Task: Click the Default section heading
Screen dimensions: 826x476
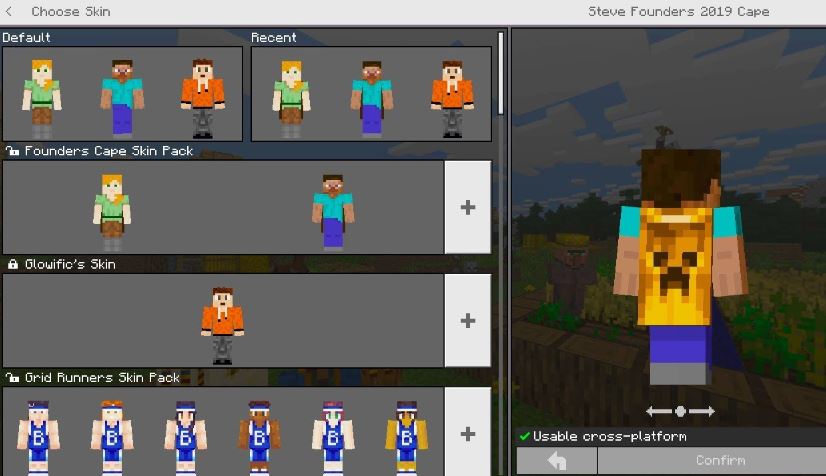Action: (x=26, y=37)
